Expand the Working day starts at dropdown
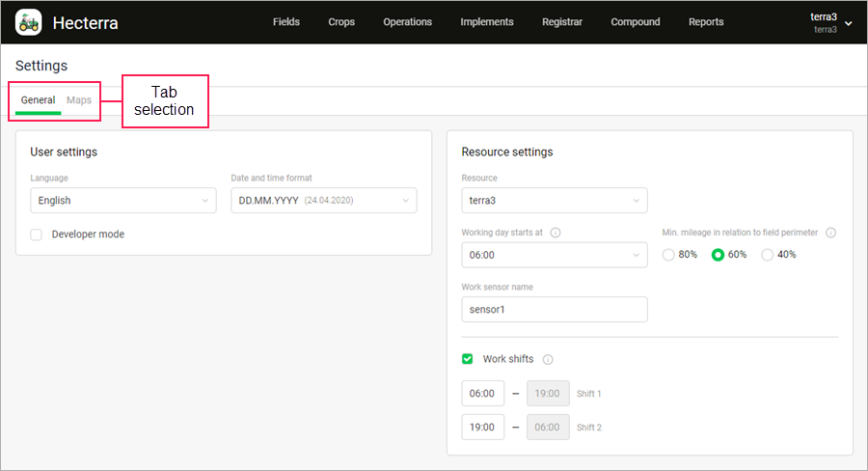Image resolution: width=868 pixels, height=471 pixels. (555, 255)
